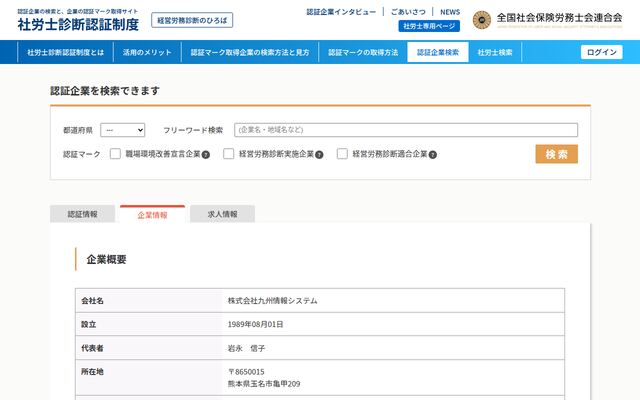Open the ごあいさつ link
The width and height of the screenshot is (640, 400).
pyautogui.click(x=408, y=12)
